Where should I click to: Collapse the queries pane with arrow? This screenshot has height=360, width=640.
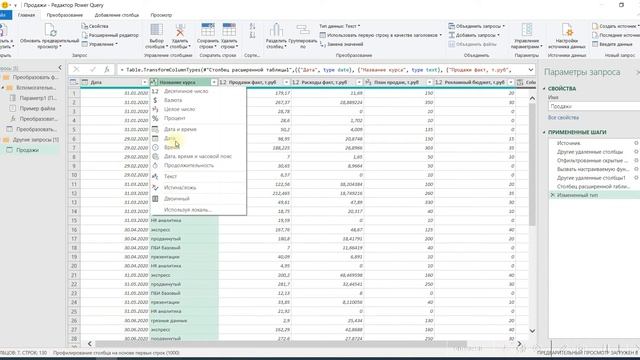click(x=60, y=67)
